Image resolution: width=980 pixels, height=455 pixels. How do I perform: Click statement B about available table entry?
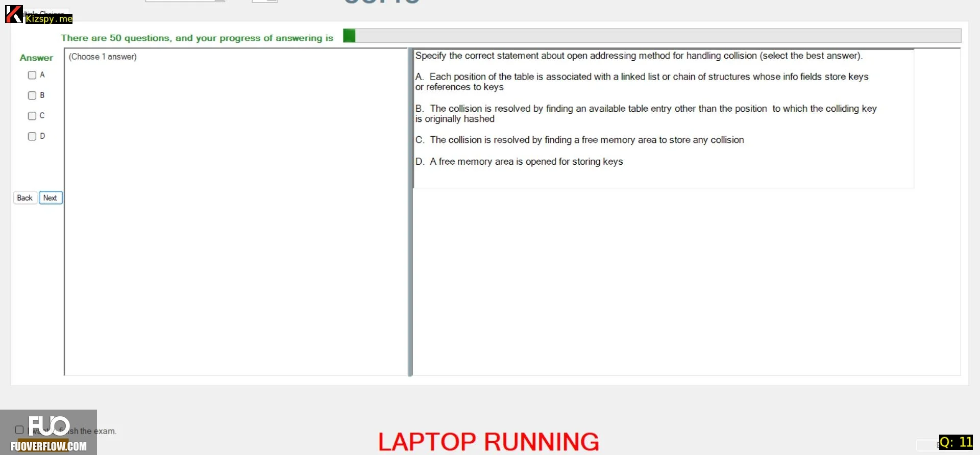646,114
